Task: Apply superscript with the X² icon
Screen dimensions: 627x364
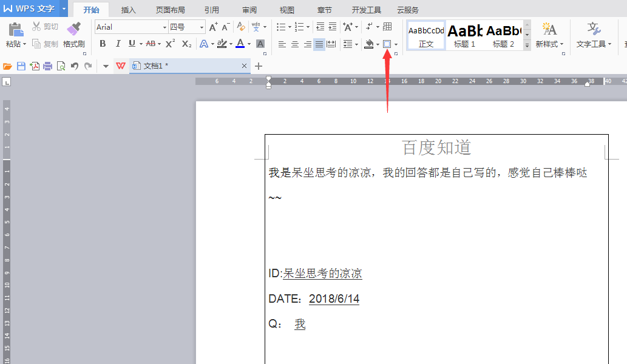Action: (171, 44)
